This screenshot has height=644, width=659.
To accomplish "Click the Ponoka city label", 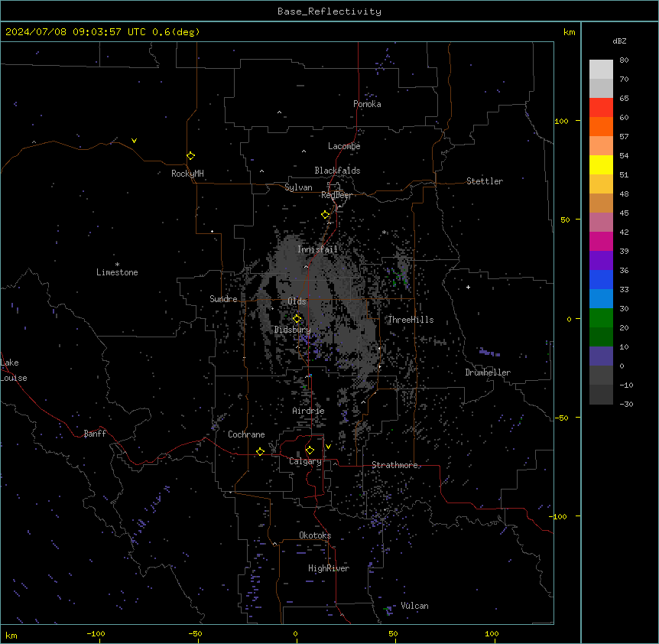I will [367, 104].
